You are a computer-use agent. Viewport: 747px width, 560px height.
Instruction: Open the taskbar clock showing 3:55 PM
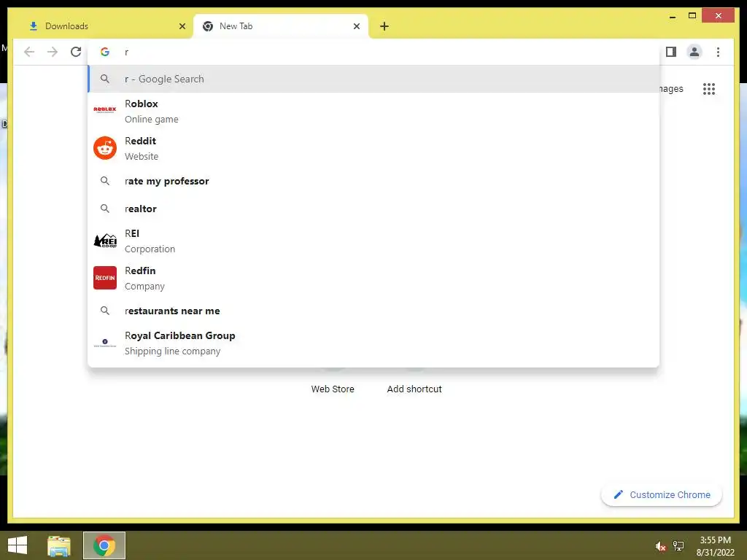(715, 546)
